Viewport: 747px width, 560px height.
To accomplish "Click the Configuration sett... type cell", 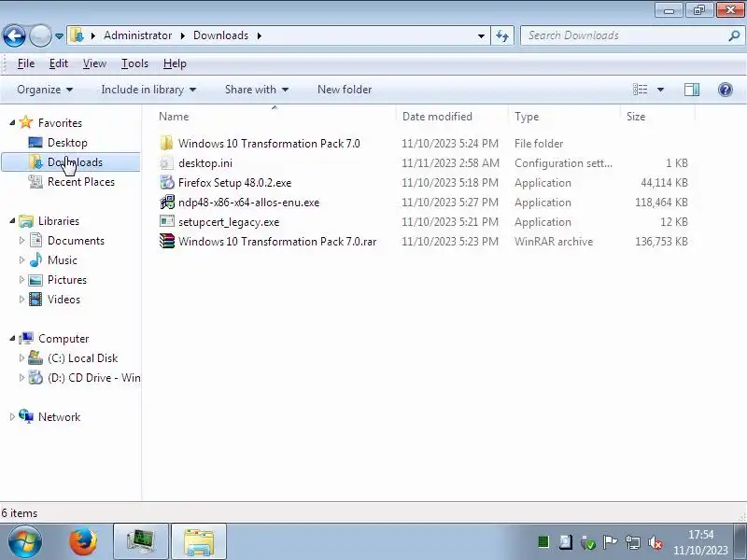I will (563, 162).
